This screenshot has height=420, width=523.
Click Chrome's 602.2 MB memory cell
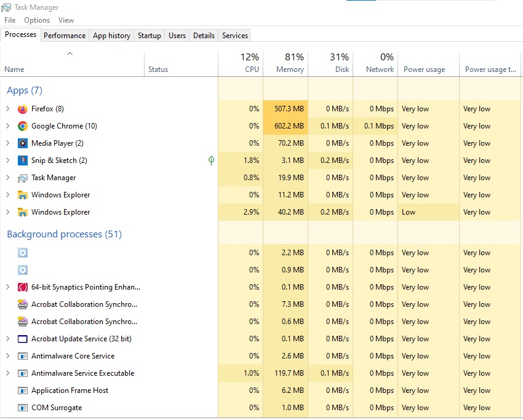click(x=285, y=126)
